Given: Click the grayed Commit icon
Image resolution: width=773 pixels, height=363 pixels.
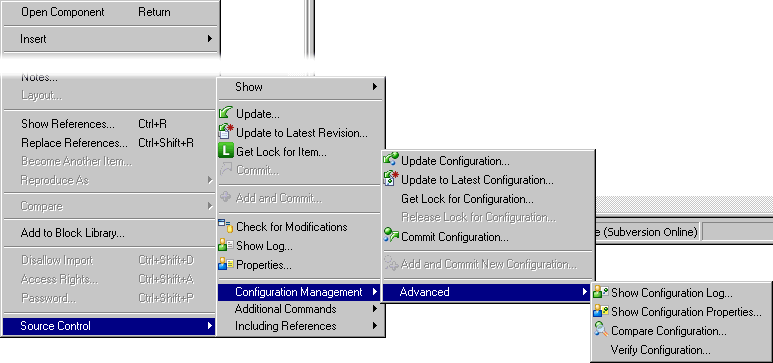Looking at the screenshot, I should (x=226, y=170).
